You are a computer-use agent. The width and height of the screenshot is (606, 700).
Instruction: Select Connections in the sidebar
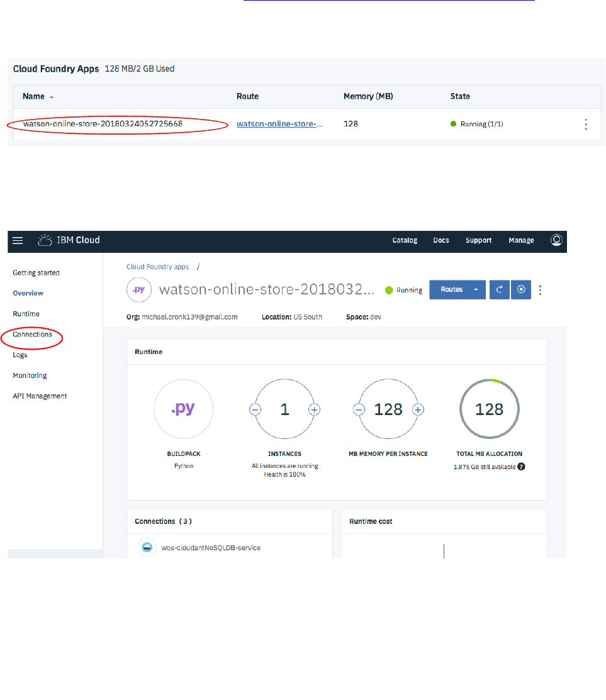click(x=33, y=335)
